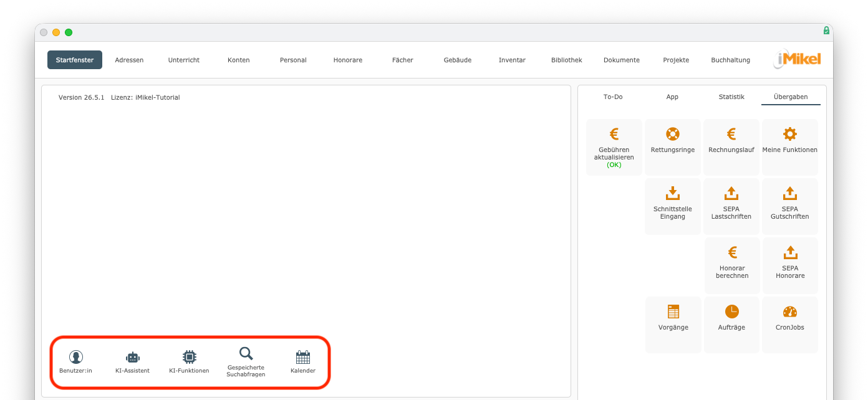Export SEPA Lastschriften tile
868x400 pixels.
pyautogui.click(x=731, y=206)
